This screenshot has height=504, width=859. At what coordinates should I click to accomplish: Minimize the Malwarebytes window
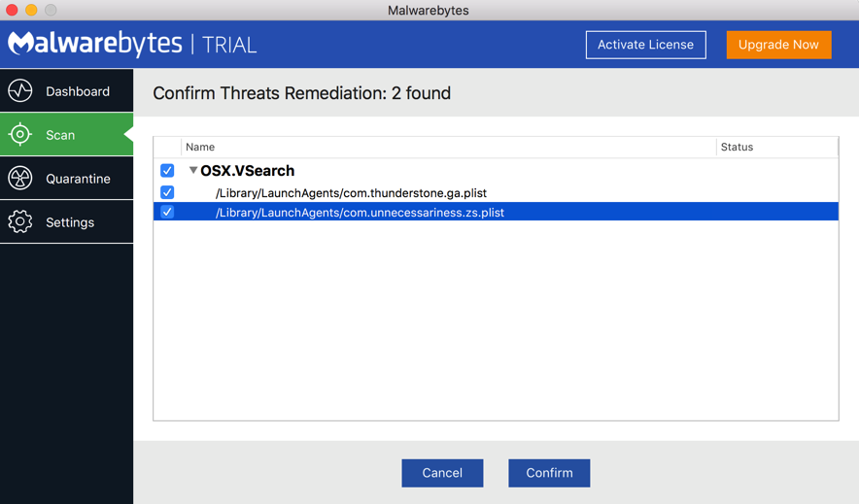pyautogui.click(x=31, y=10)
